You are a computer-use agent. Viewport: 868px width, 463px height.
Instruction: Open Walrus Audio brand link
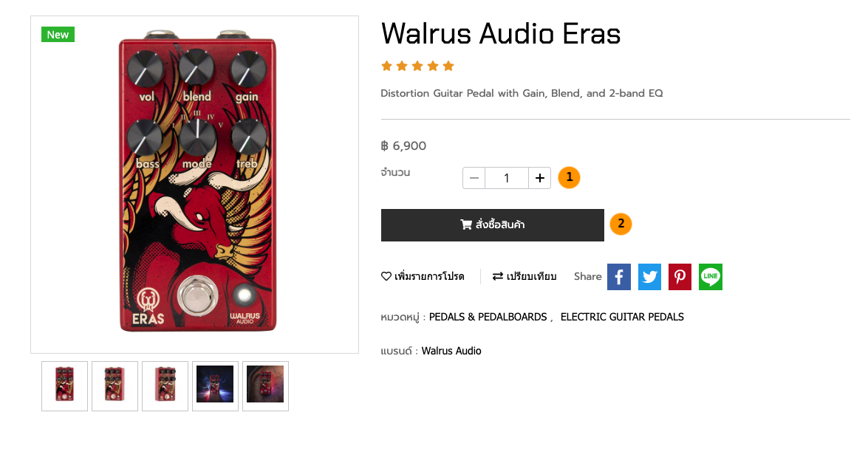pyautogui.click(x=451, y=351)
